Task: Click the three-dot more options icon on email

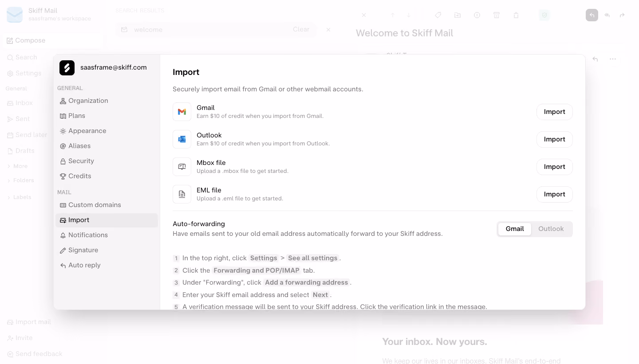Action: (x=613, y=59)
